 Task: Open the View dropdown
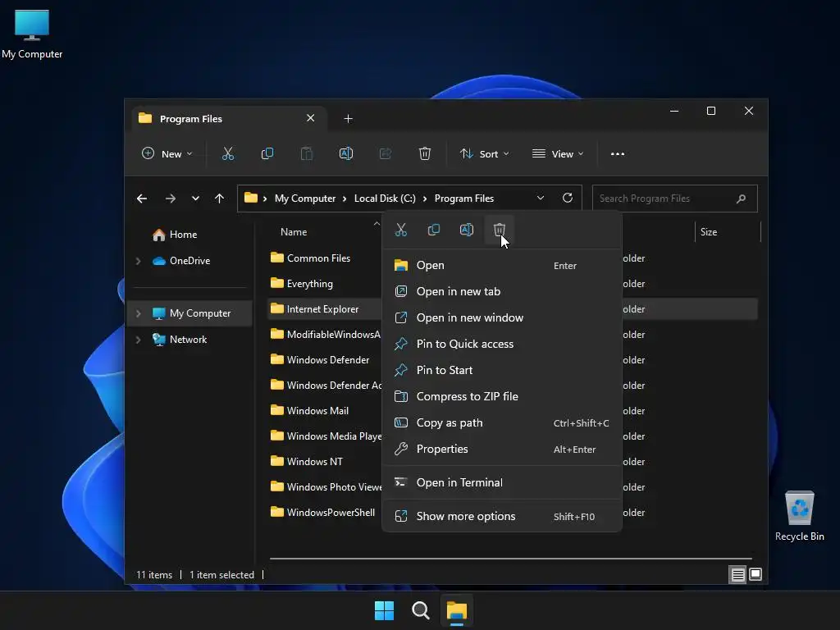(558, 153)
